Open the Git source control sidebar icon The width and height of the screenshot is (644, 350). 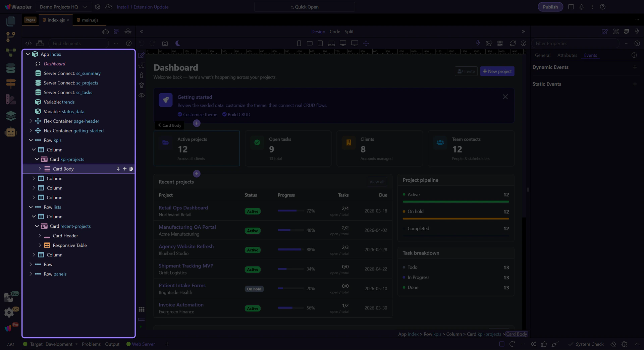click(11, 37)
